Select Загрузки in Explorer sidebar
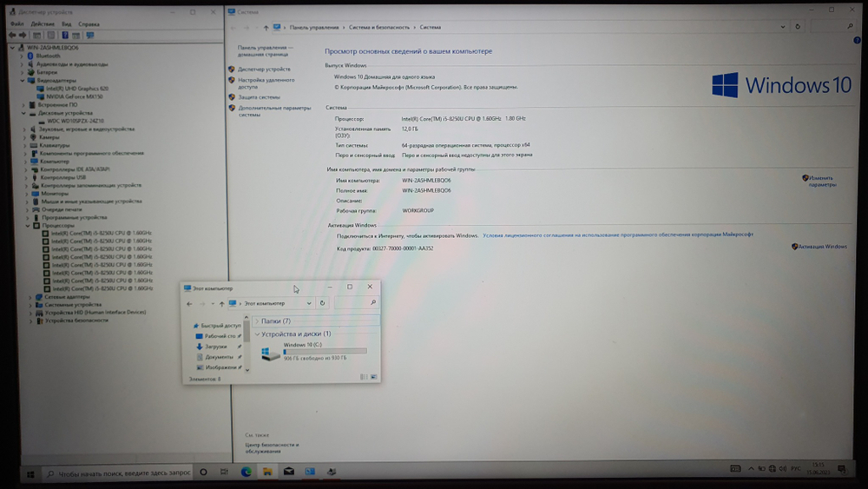Viewport: 868px width, 489px height. point(214,347)
